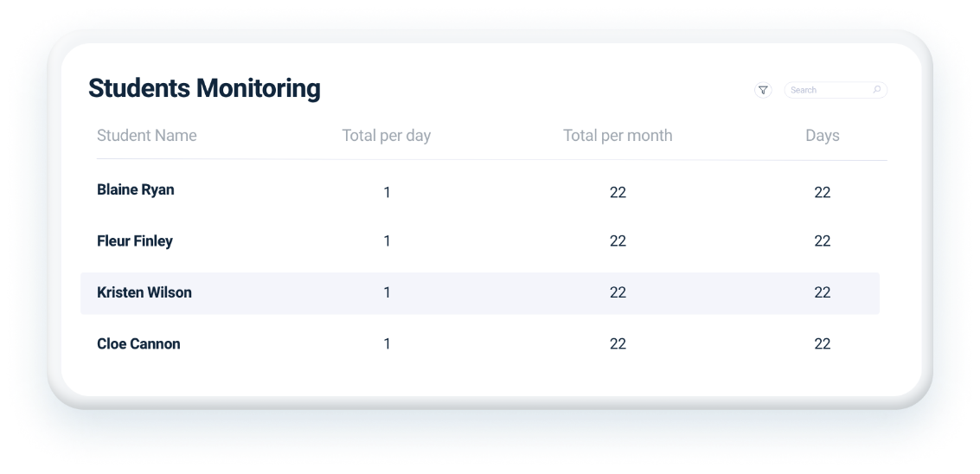Sort by Student Name column header
The width and height of the screenshot is (980, 474).
tap(147, 136)
